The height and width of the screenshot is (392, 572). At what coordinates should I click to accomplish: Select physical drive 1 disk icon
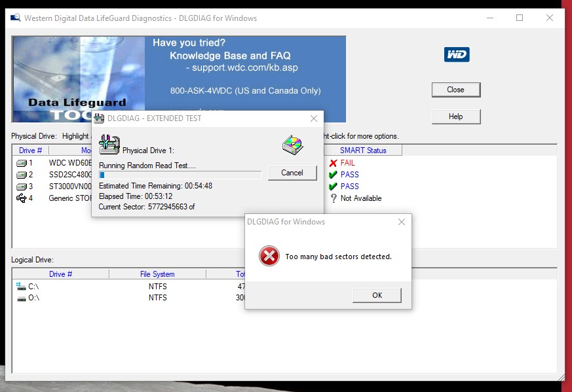pyautogui.click(x=22, y=163)
